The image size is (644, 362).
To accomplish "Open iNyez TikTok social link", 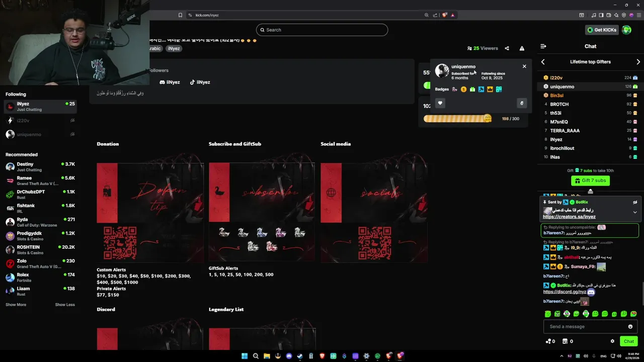I will coord(200,82).
